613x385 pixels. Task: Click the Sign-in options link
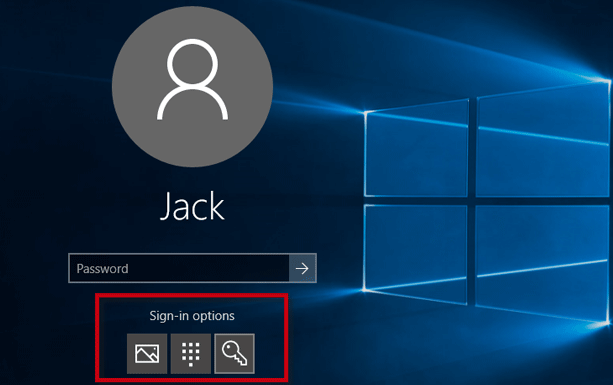[x=192, y=315]
